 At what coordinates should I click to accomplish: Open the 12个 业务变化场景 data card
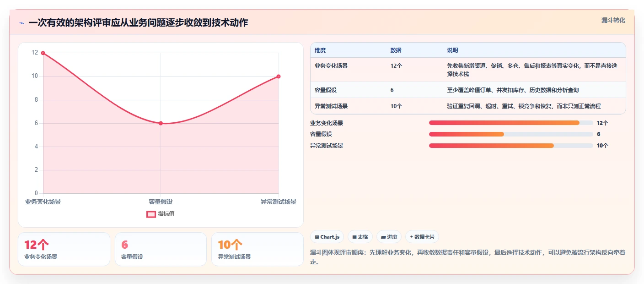tap(64, 249)
